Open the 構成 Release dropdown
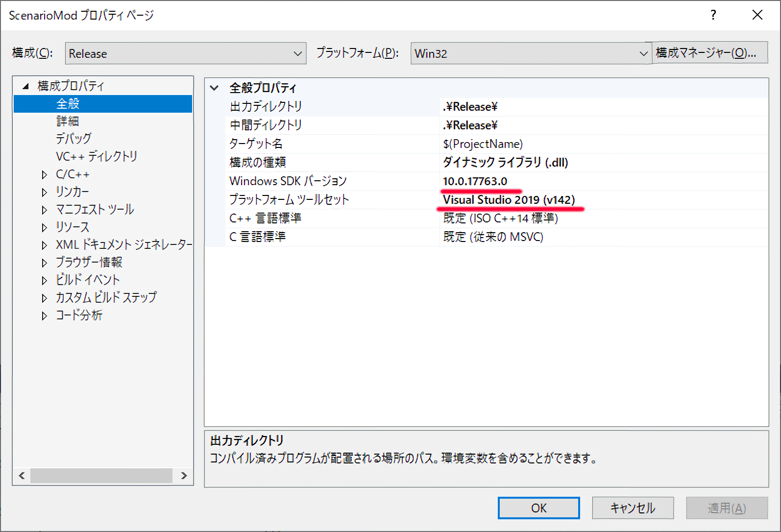 (x=185, y=53)
